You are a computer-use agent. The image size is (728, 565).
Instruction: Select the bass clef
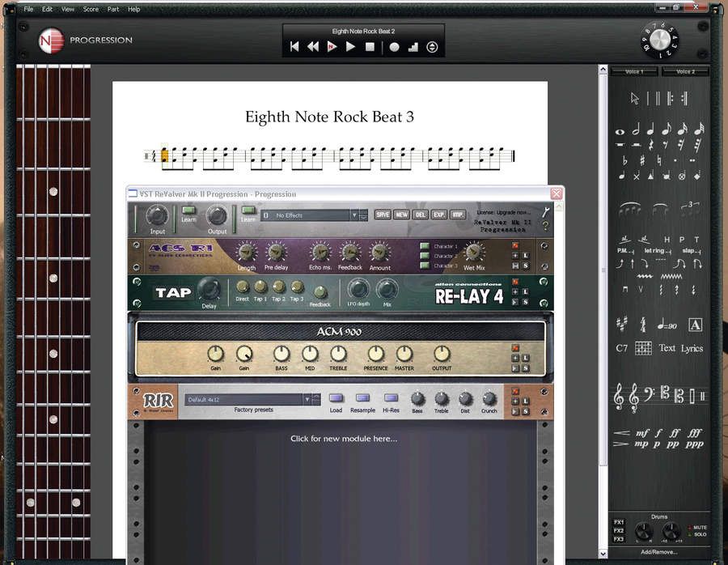pyautogui.click(x=649, y=395)
